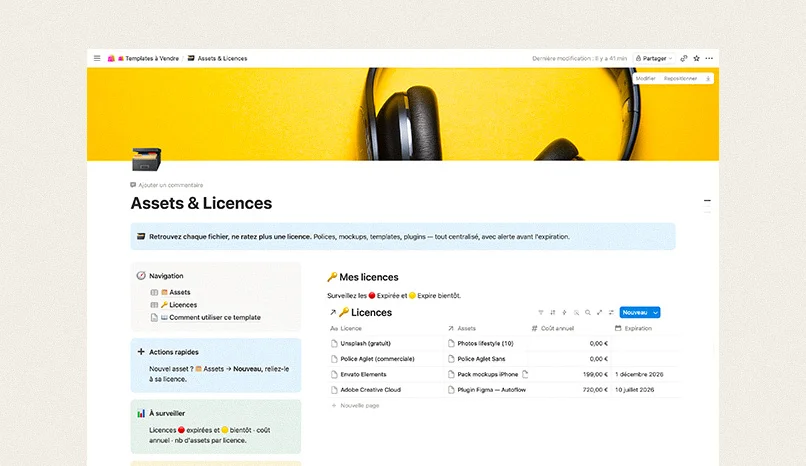Open the three-dot page options menu
The width and height of the screenshot is (806, 466).
point(709,59)
